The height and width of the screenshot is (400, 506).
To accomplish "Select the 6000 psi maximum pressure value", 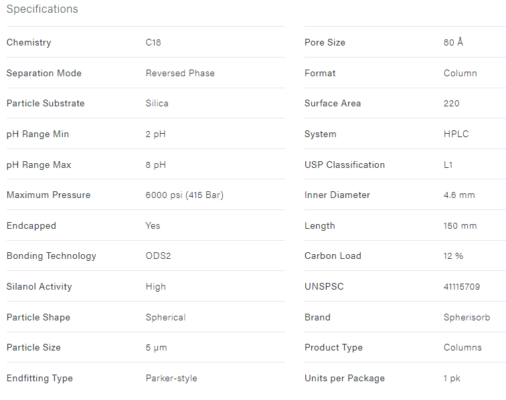I will click(x=184, y=195).
